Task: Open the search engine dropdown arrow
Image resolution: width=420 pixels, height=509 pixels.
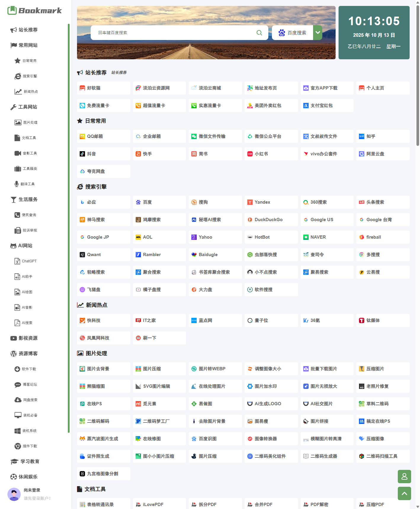Action: [x=318, y=33]
